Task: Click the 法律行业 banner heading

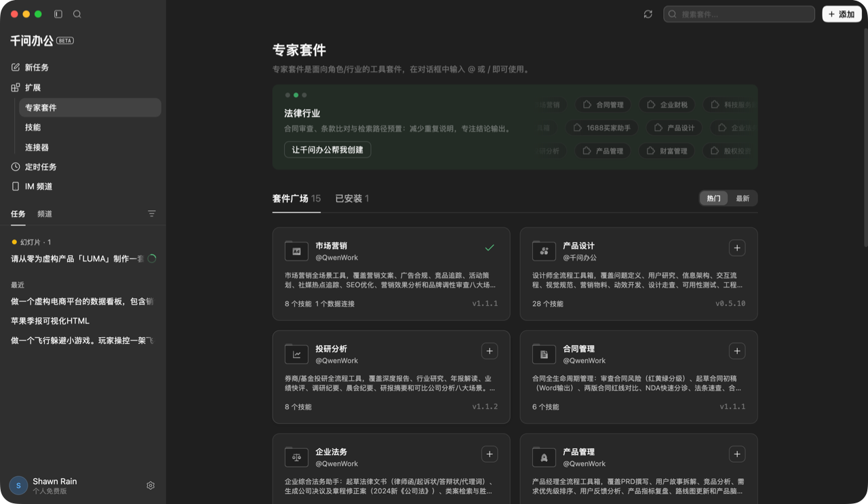Action: (x=302, y=113)
